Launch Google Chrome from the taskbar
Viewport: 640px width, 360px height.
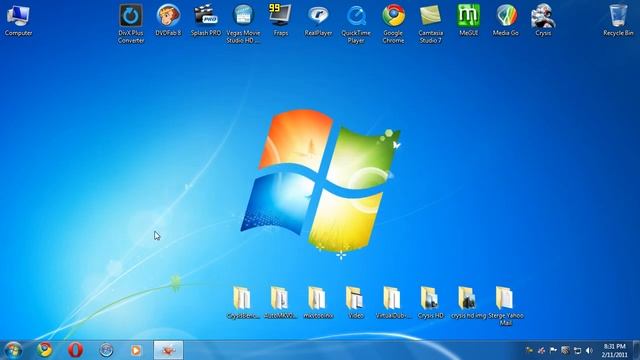(44, 350)
